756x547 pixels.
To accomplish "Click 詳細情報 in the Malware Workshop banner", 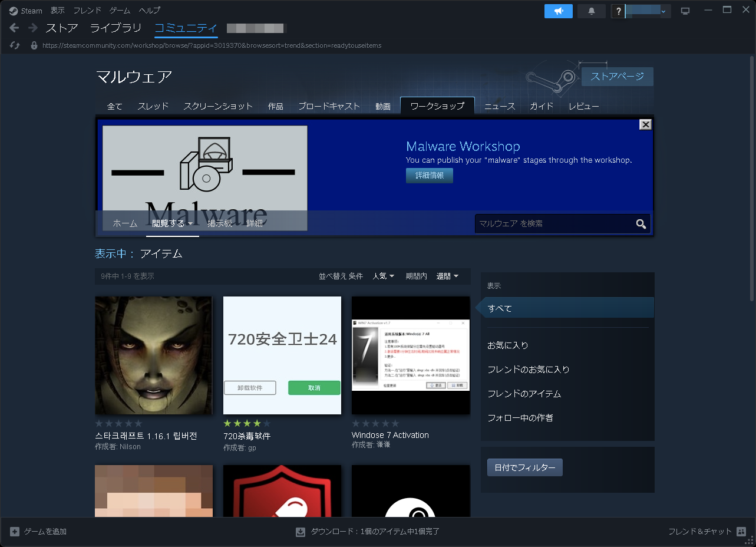I will (430, 175).
